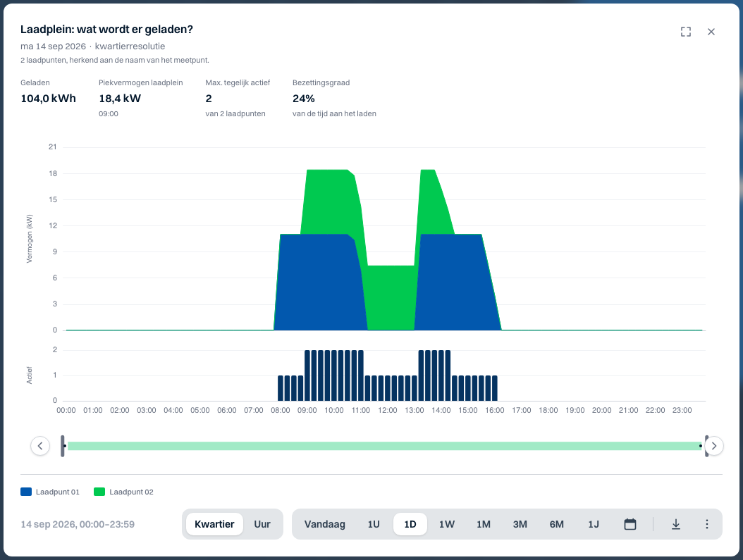The width and height of the screenshot is (743, 560).
Task: Switch resolution to Kwartier
Action: click(x=214, y=524)
